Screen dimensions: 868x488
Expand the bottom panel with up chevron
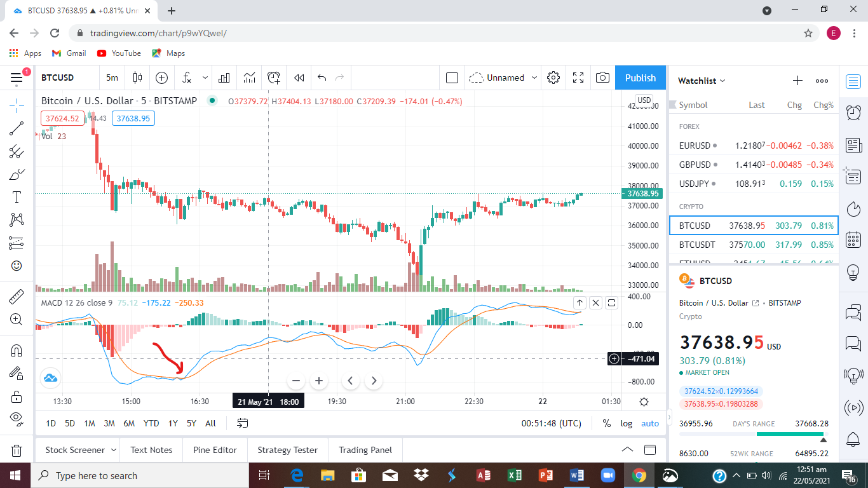627,450
